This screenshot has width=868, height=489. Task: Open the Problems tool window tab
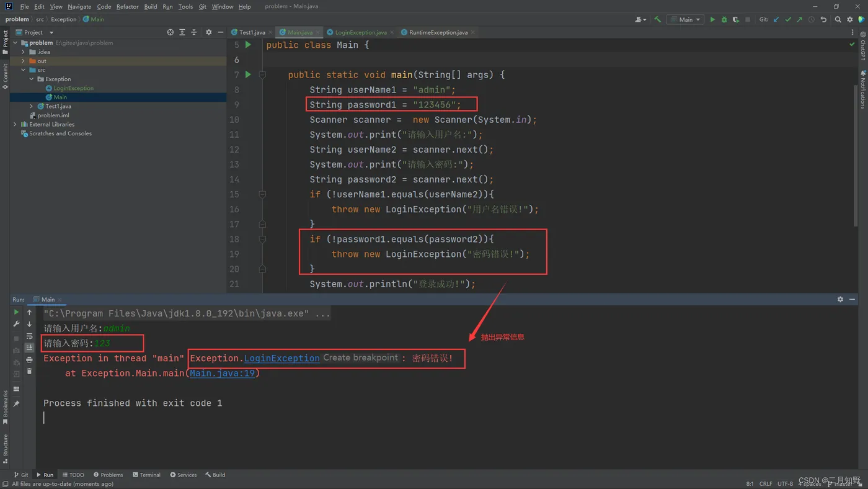point(108,475)
